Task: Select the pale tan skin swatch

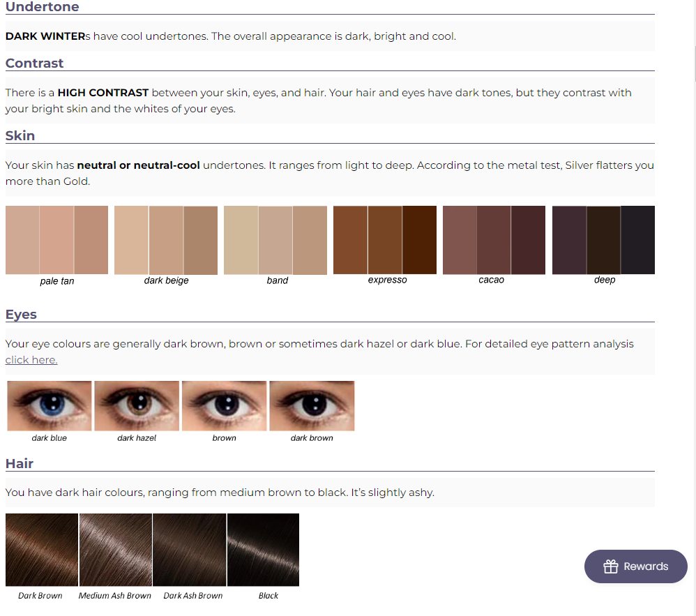Action: tap(56, 240)
